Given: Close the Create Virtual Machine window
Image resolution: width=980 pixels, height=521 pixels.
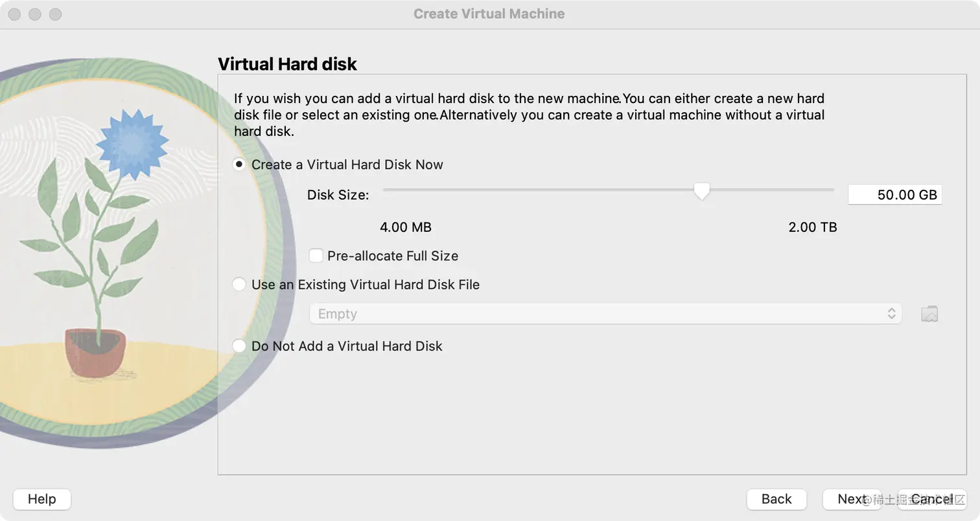Looking at the screenshot, I should [14, 14].
